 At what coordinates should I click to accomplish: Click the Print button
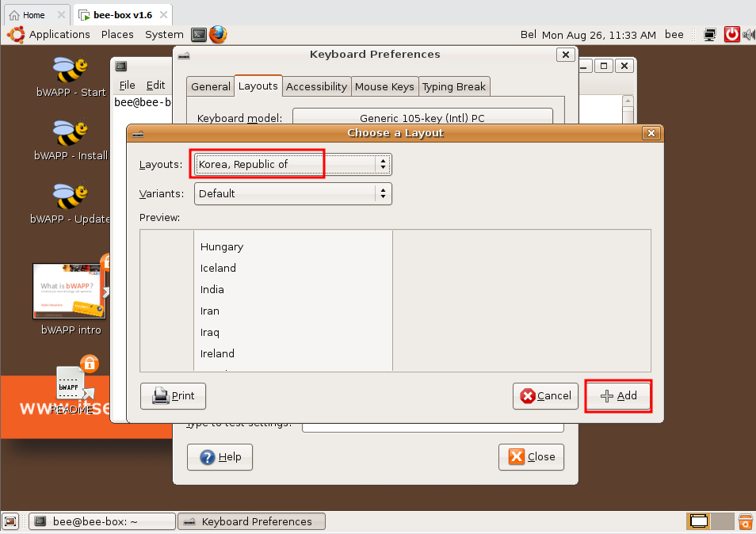pyautogui.click(x=173, y=396)
